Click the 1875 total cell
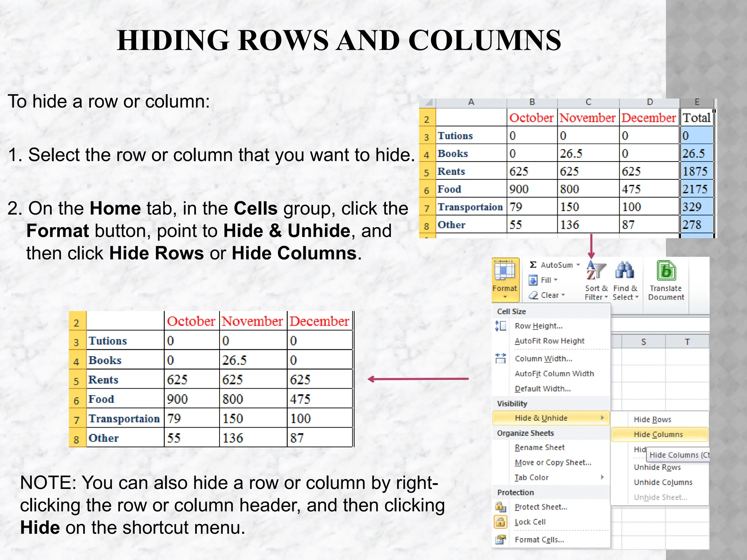This screenshot has height=560, width=747. point(697,171)
